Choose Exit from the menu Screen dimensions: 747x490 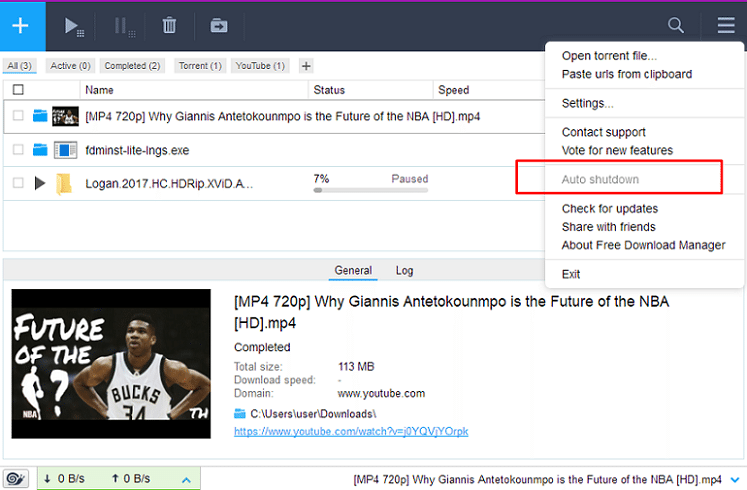(571, 274)
